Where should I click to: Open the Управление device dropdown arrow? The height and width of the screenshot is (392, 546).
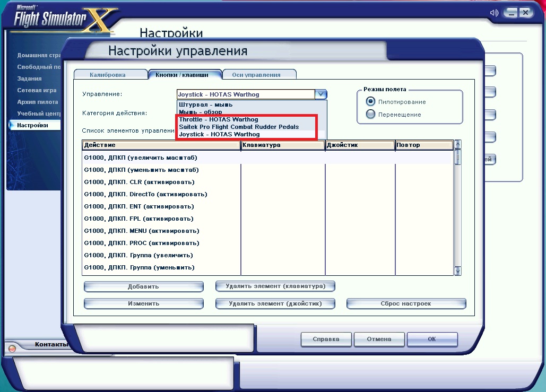pyautogui.click(x=320, y=94)
